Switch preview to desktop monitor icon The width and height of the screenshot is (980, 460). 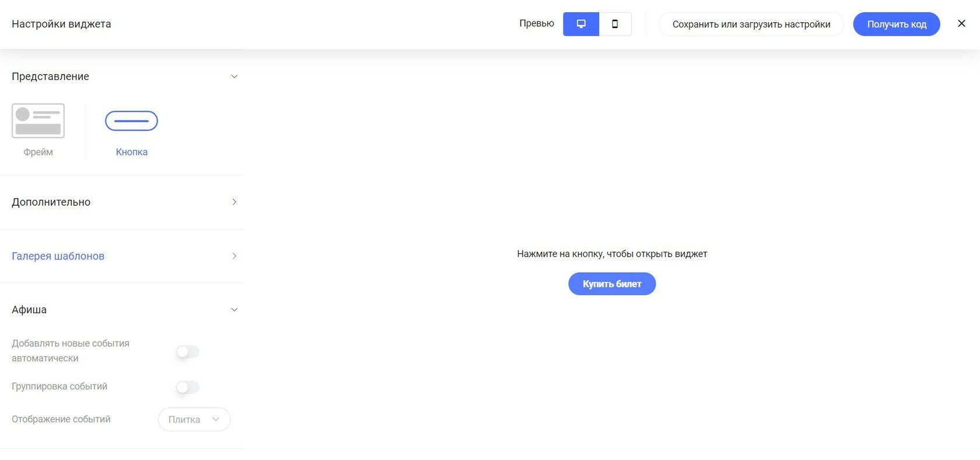[581, 24]
